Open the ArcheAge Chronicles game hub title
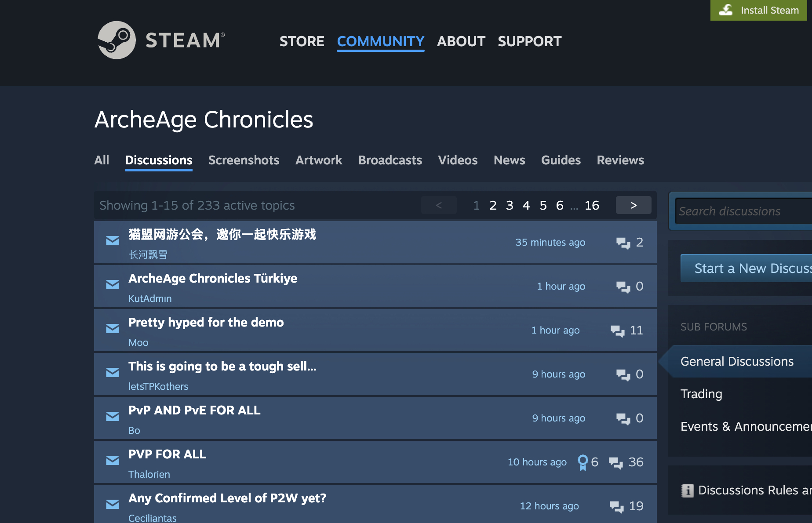This screenshot has height=523, width=812. (x=204, y=120)
